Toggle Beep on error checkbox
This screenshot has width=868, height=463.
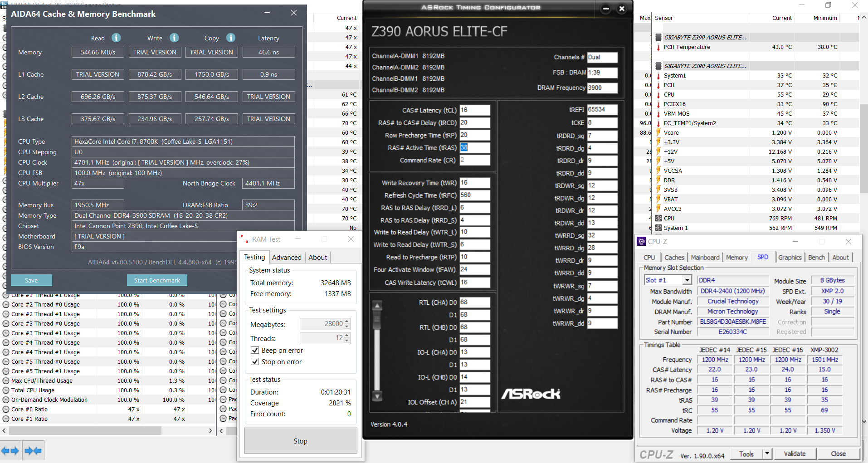coord(255,351)
